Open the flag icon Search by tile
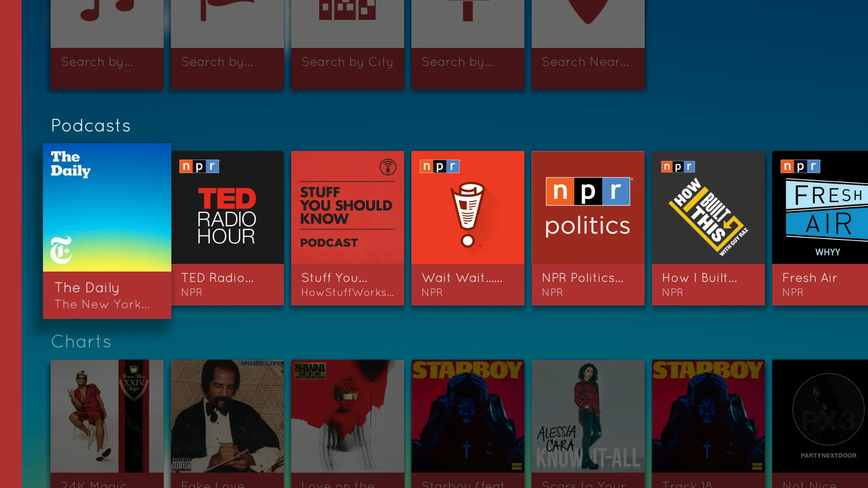 (227, 44)
